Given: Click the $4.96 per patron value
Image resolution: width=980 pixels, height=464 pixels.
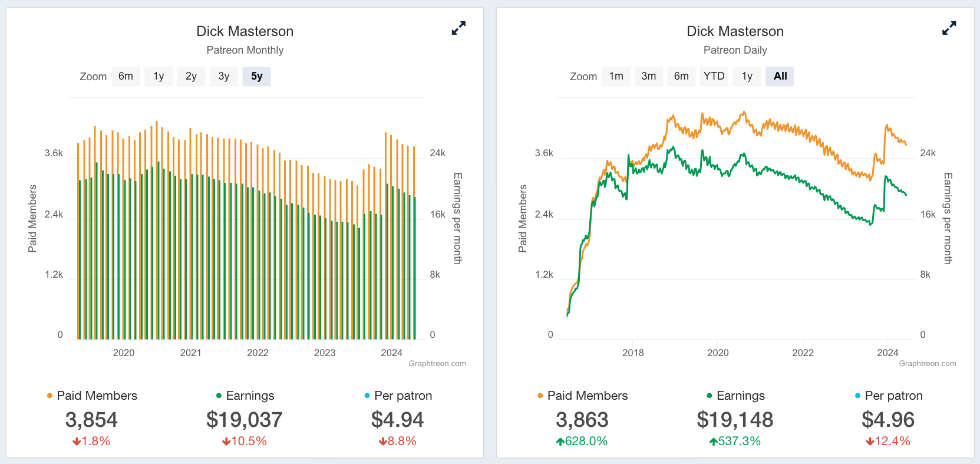Looking at the screenshot, I should pyautogui.click(x=888, y=420).
